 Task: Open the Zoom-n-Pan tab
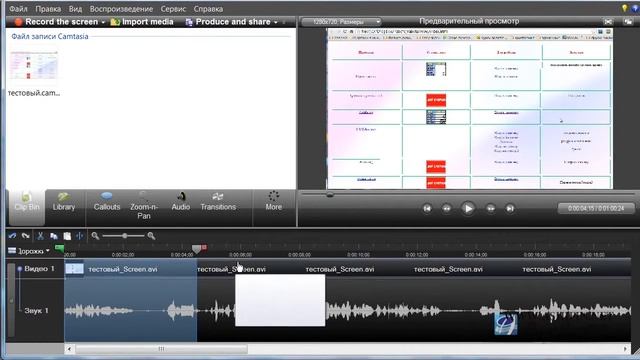(144, 206)
